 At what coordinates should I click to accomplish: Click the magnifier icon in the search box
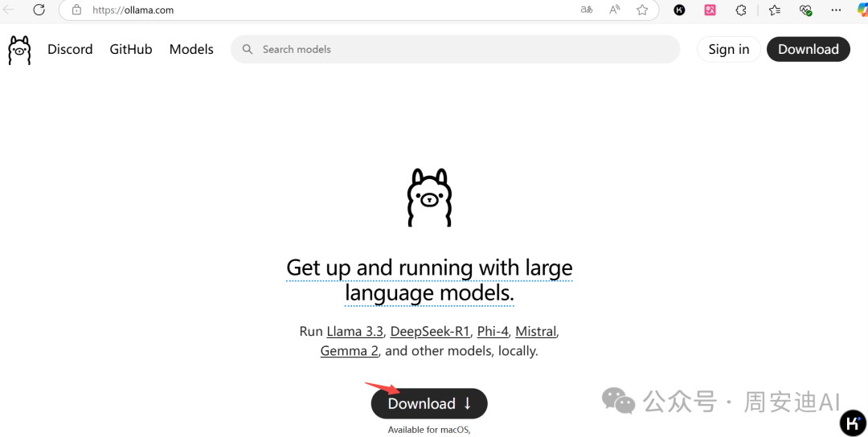(x=248, y=49)
